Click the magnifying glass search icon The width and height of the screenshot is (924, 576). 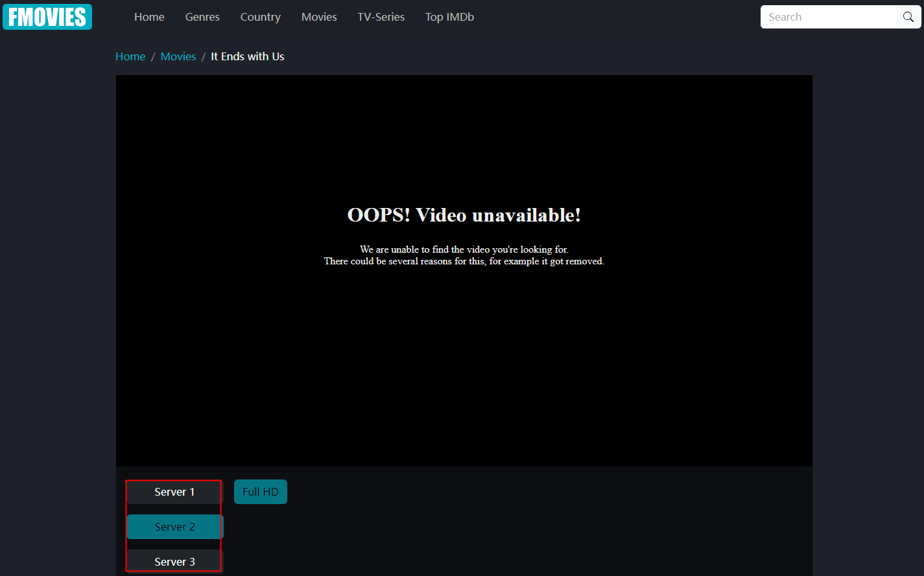pyautogui.click(x=908, y=17)
